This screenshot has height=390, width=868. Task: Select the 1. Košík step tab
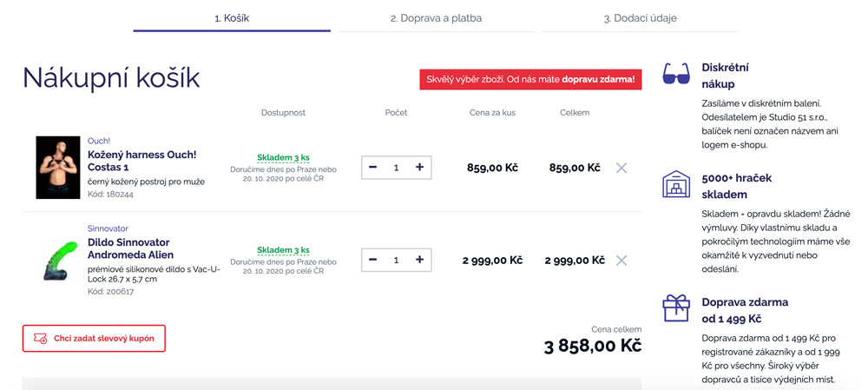click(x=232, y=18)
